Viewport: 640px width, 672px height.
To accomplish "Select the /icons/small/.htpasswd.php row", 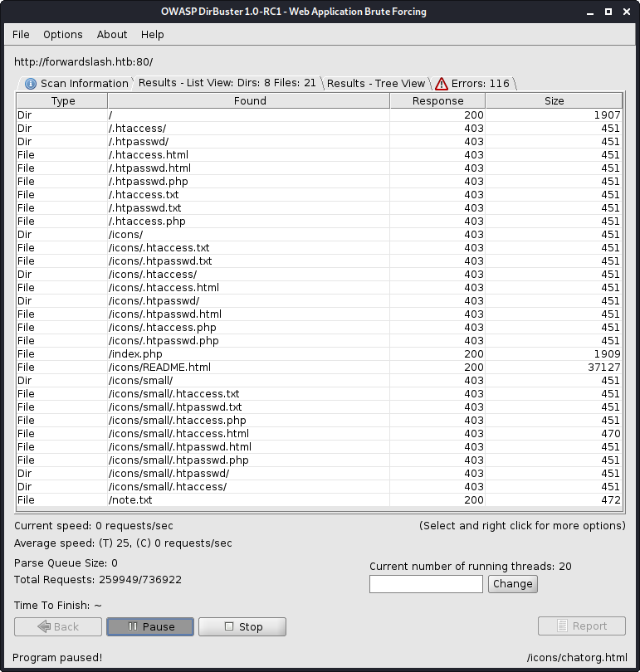I will [319, 460].
